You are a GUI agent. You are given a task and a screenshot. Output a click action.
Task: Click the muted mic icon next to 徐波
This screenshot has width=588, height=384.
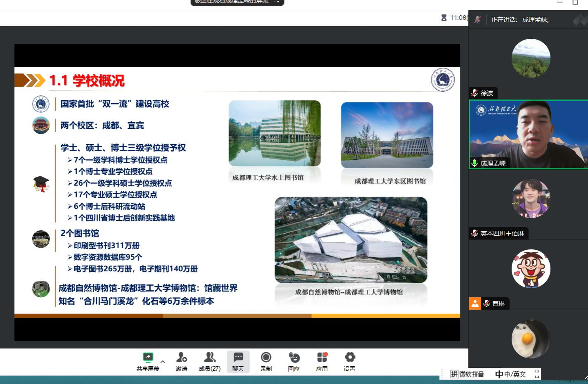[474, 93]
